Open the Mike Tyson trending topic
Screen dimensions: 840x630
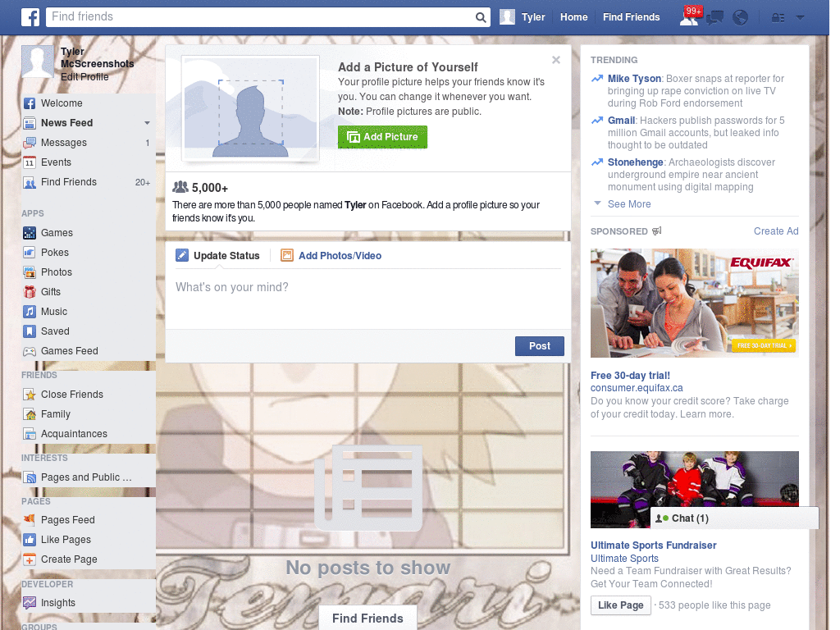(x=634, y=79)
